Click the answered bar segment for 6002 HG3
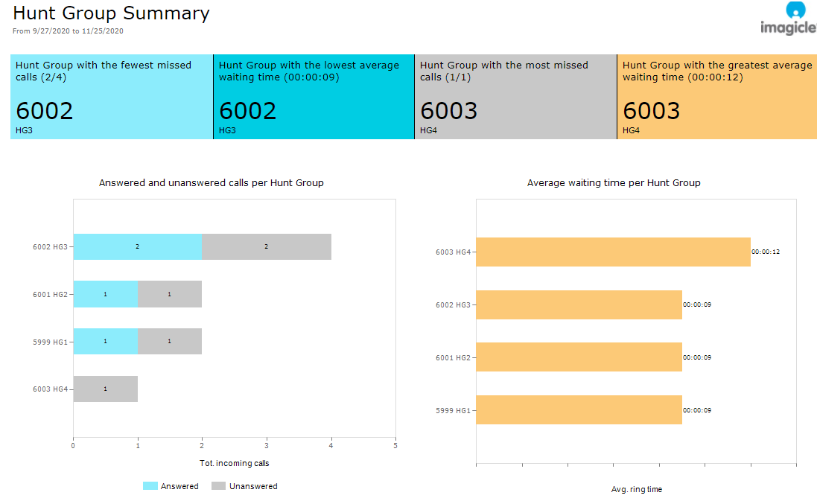Viewport: 817px width, 504px height. click(137, 246)
